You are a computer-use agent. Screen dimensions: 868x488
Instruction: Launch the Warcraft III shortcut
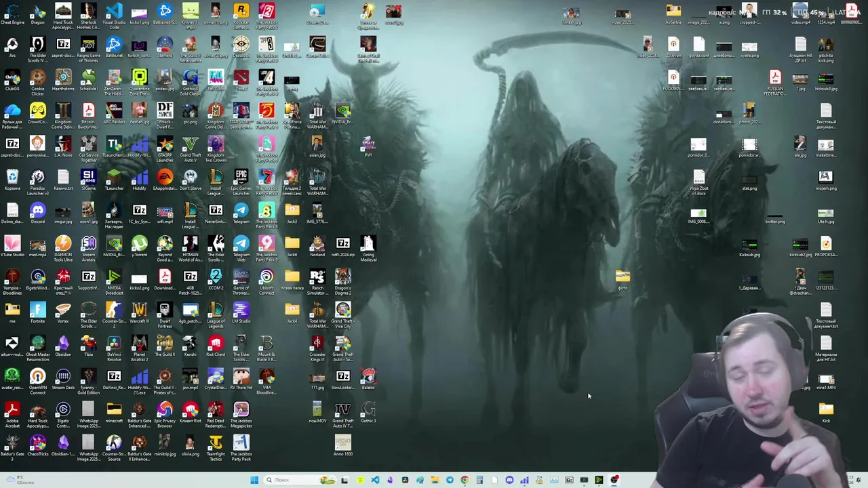pos(139,313)
